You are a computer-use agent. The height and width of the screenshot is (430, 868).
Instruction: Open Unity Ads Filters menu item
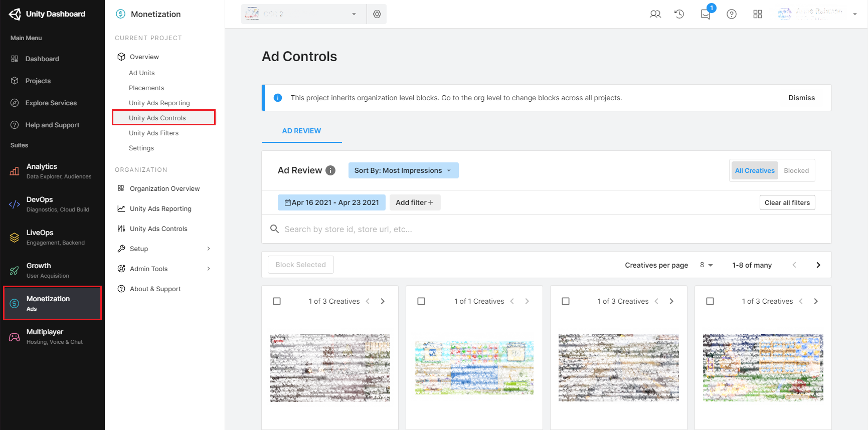[x=153, y=133]
